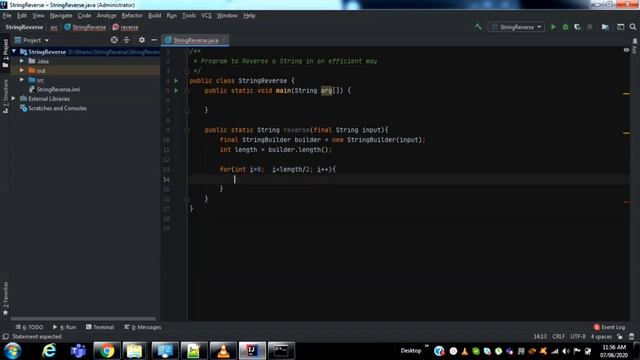Open the StringReverse run configuration dropdown
The width and height of the screenshot is (640, 360).
tap(516, 27)
